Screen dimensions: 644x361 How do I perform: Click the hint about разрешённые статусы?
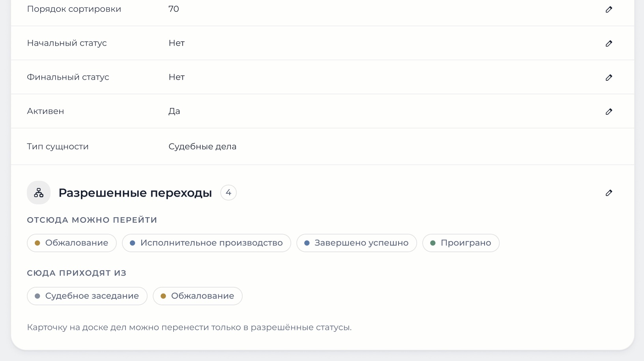pyautogui.click(x=189, y=328)
